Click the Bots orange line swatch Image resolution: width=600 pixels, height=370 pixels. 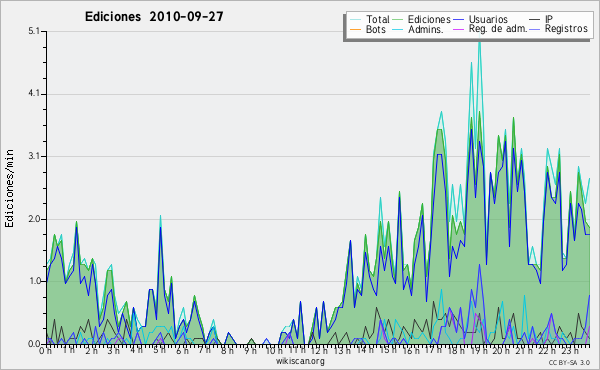tap(355, 29)
